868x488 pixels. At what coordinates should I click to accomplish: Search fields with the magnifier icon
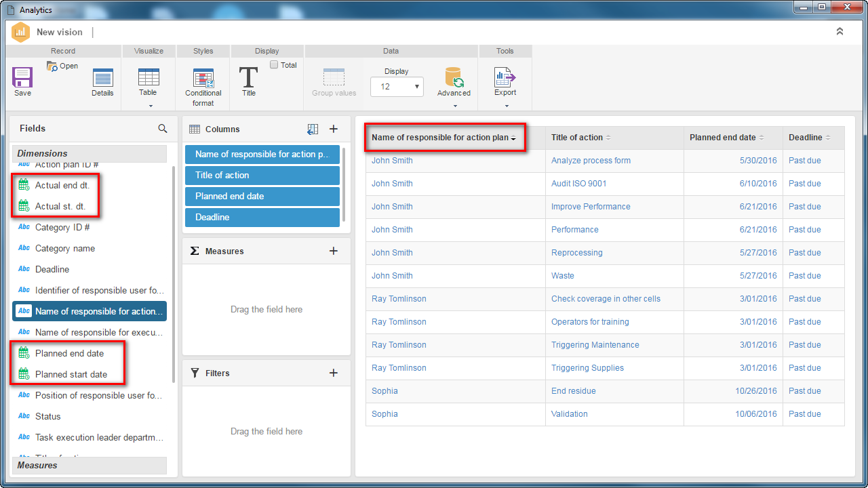163,128
